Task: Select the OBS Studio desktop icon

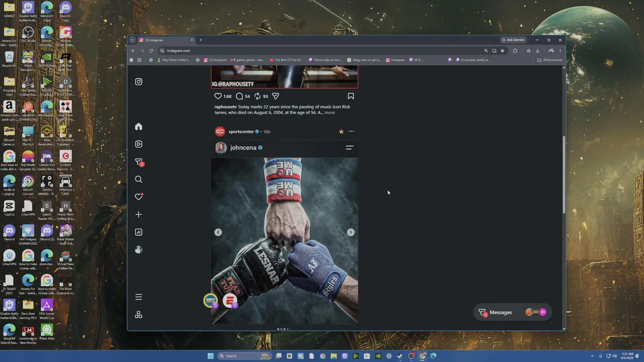Action: (28, 36)
